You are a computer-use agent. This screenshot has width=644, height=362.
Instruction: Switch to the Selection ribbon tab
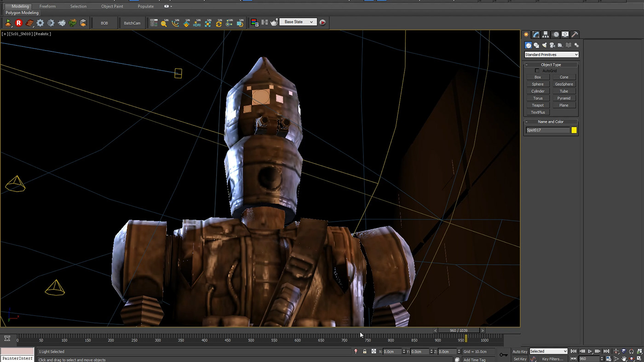[x=78, y=6]
